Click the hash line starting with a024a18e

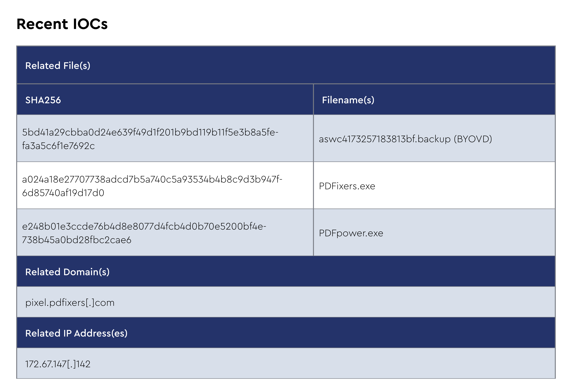pos(152,180)
